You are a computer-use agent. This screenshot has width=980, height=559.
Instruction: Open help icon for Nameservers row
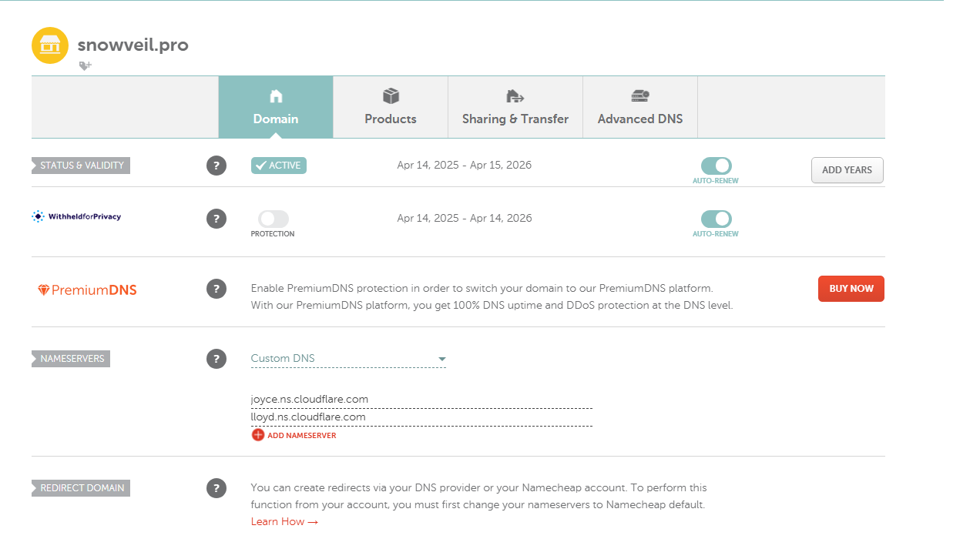[216, 359]
